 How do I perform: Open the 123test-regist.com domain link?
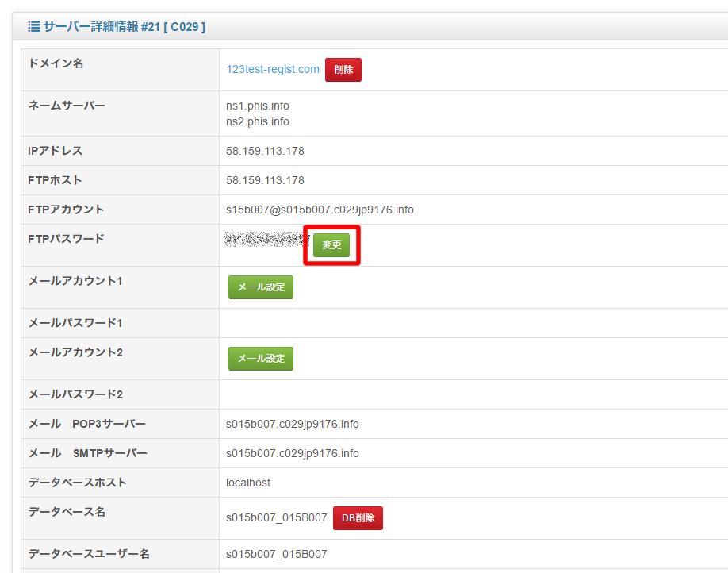pos(272,69)
